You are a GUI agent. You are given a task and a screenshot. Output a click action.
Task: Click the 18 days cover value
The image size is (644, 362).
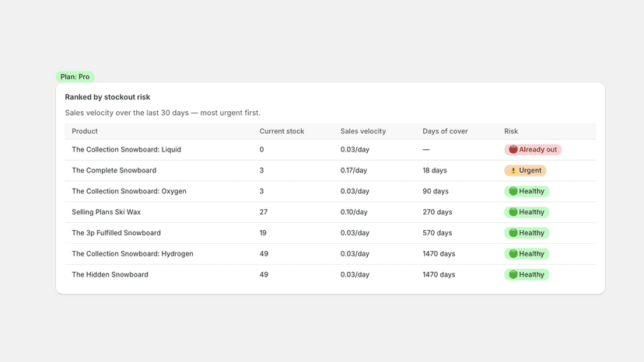point(435,170)
